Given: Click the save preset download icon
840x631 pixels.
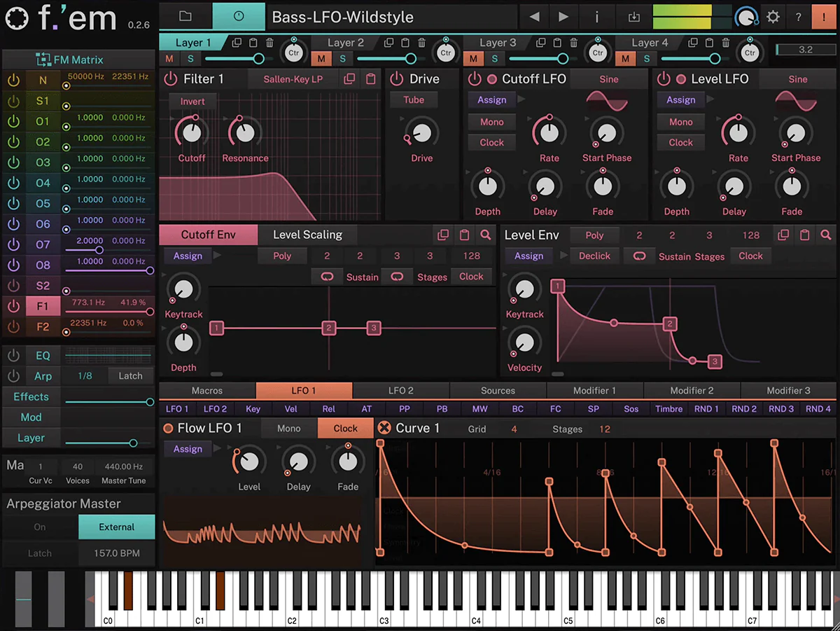Looking at the screenshot, I should click(633, 17).
